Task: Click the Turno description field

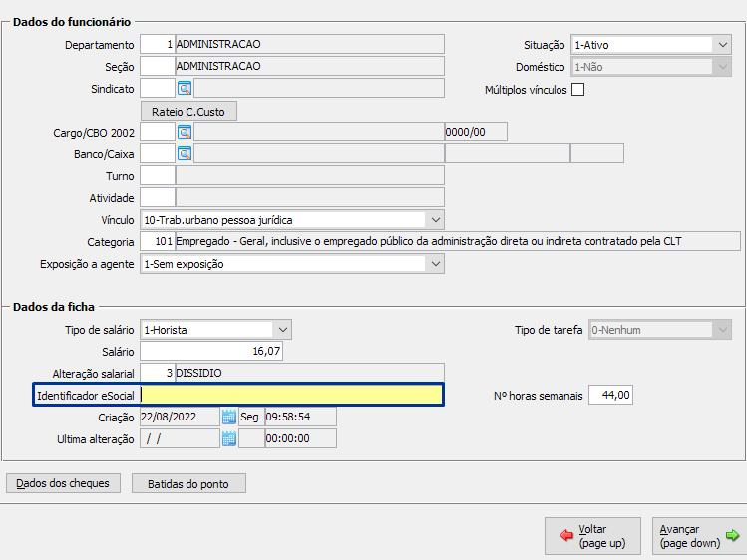Action: point(310,175)
